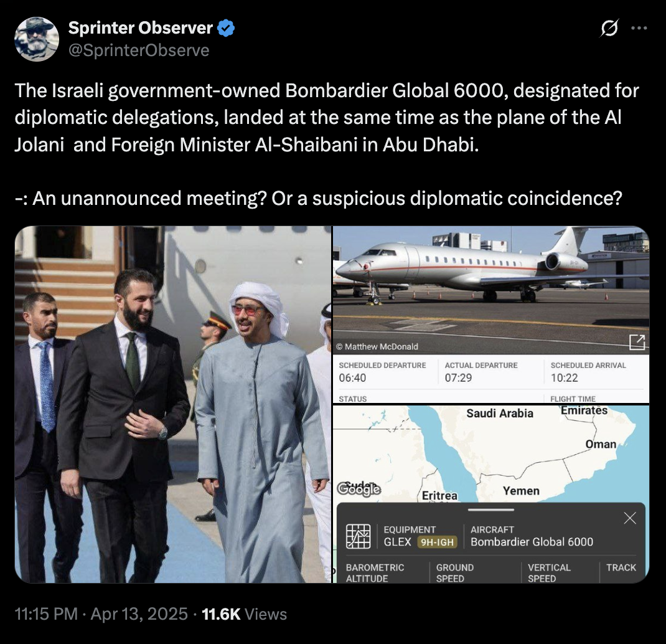The width and height of the screenshot is (666, 644).
Task: Click the 9H-IGH registration badge
Action: pos(437,542)
